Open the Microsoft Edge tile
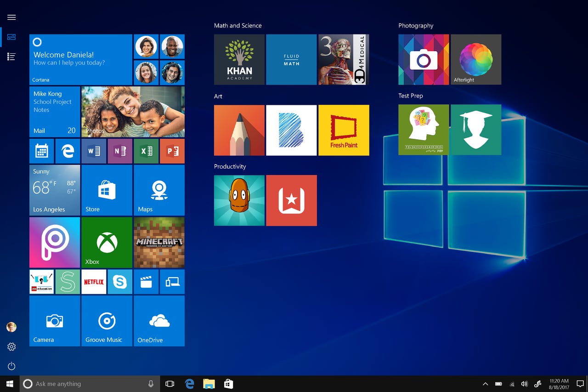The width and height of the screenshot is (588, 392). click(68, 151)
